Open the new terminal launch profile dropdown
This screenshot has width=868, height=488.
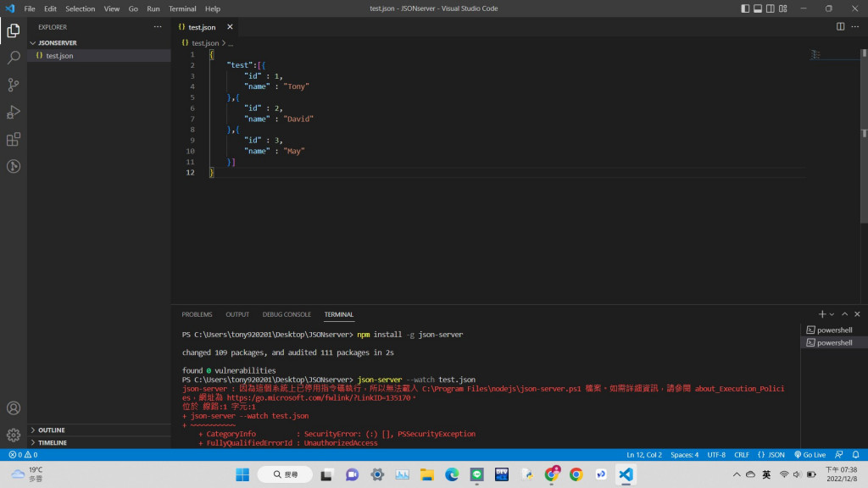point(832,314)
